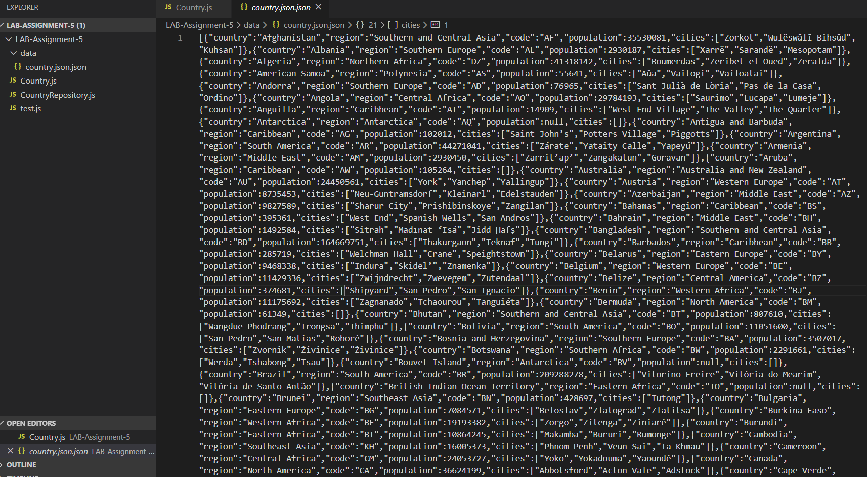Click the braces icon beside country.json.json file

coord(18,67)
